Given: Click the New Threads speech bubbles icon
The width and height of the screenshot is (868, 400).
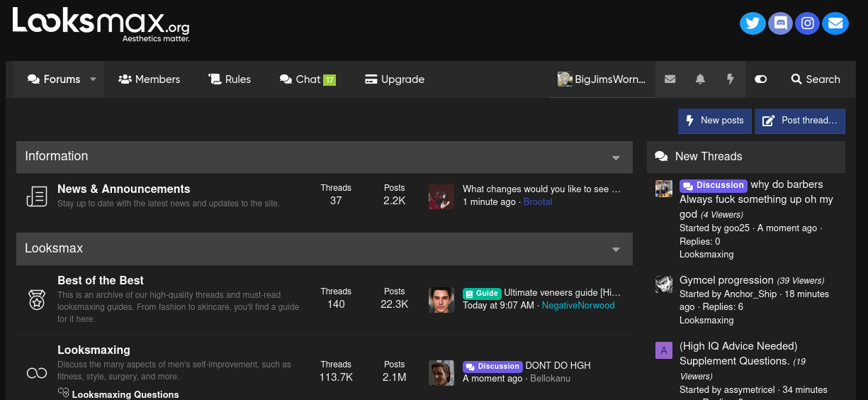Looking at the screenshot, I should coord(661,157).
